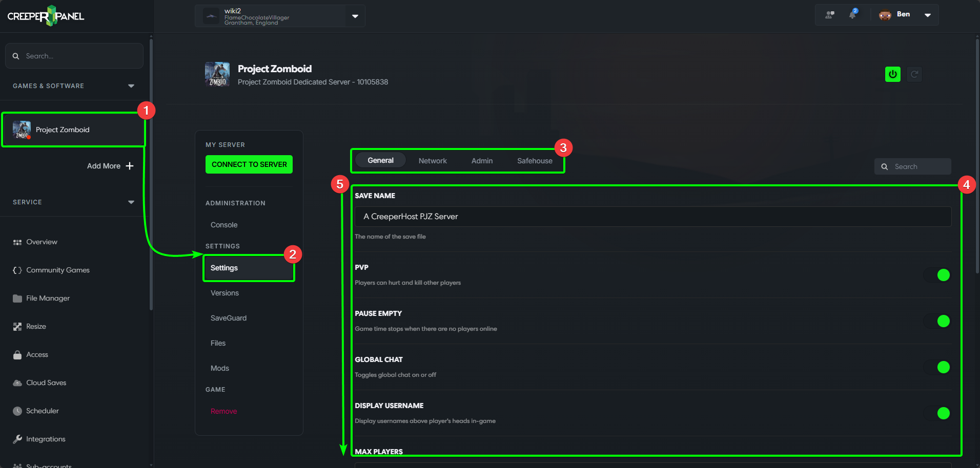Open the Community Games link
Screen dimensions: 980x468
tap(58, 270)
